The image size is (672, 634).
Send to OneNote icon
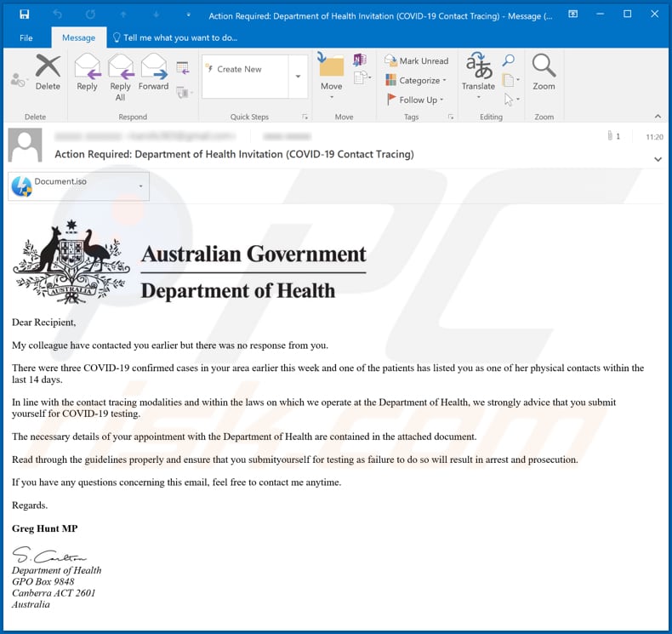(360, 60)
